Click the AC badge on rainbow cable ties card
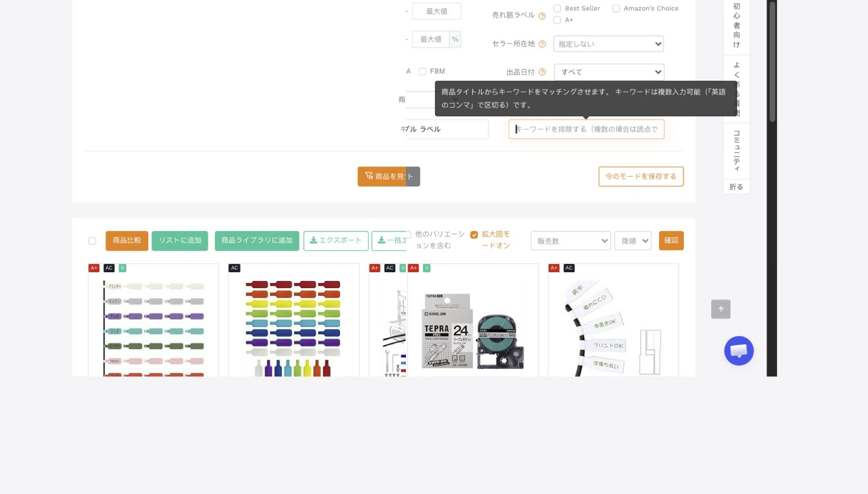This screenshot has width=868, height=494. (235, 268)
